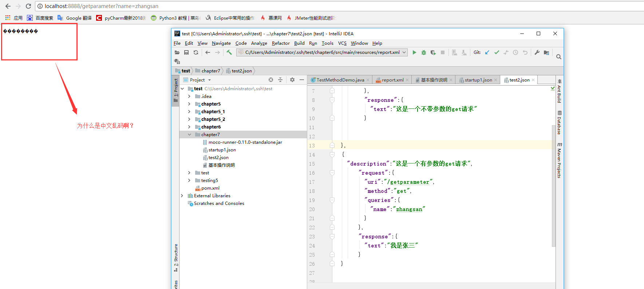Image resolution: width=644 pixels, height=289 pixels.
Task: Open the Ant Build side tool window
Action: coord(560,91)
